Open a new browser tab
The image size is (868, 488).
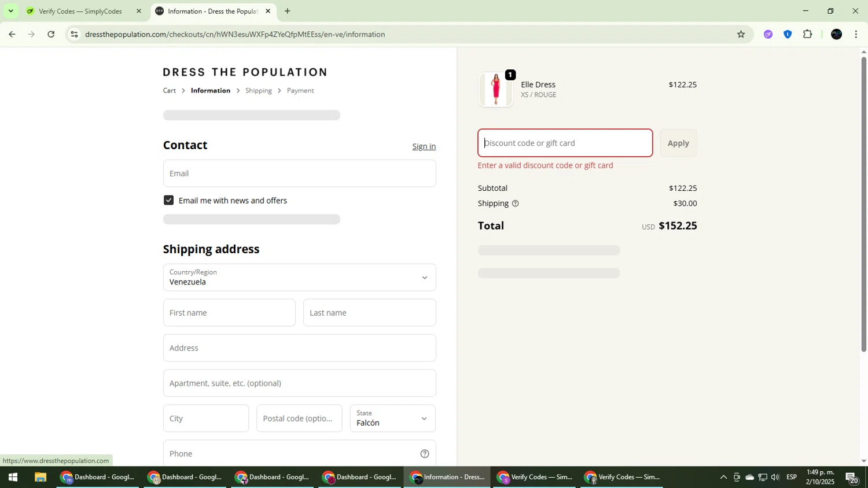click(287, 11)
